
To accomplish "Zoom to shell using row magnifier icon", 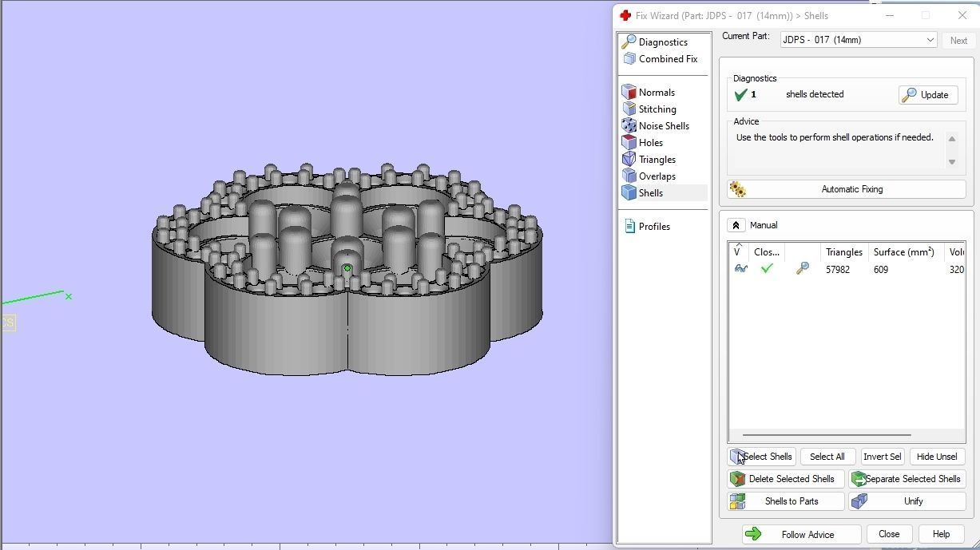I will tap(802, 269).
